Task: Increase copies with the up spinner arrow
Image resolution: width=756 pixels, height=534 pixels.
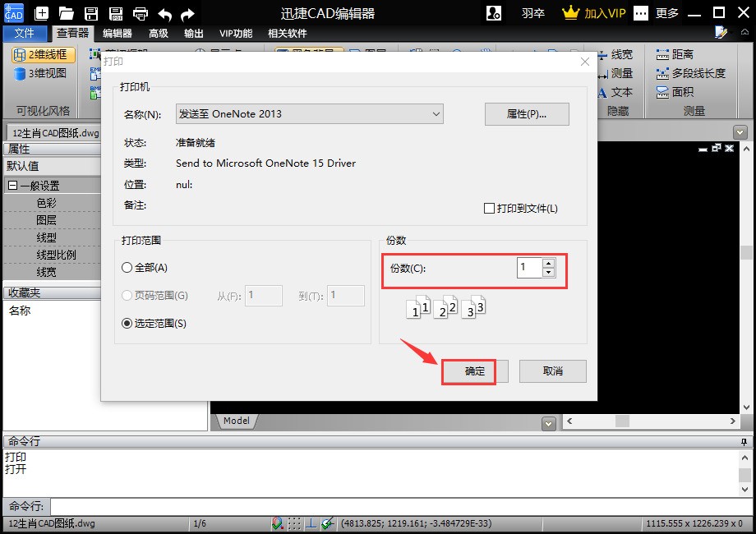Action: (549, 263)
